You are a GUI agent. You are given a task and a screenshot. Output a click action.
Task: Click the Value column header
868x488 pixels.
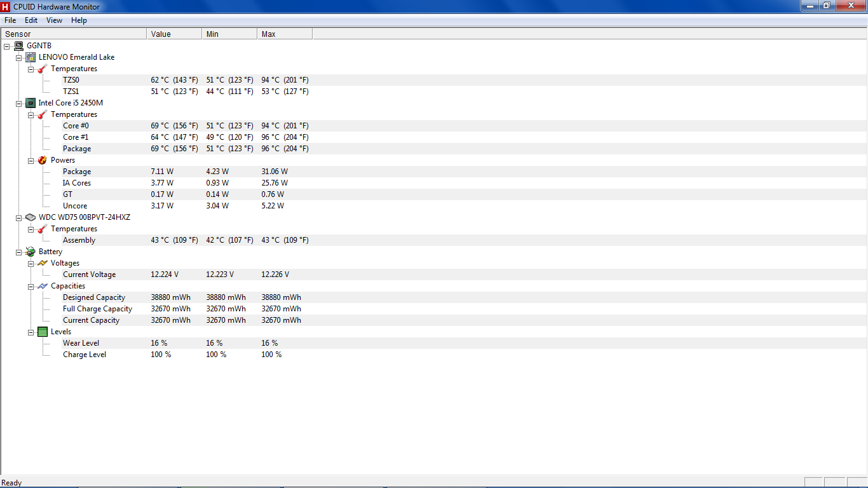click(x=174, y=34)
